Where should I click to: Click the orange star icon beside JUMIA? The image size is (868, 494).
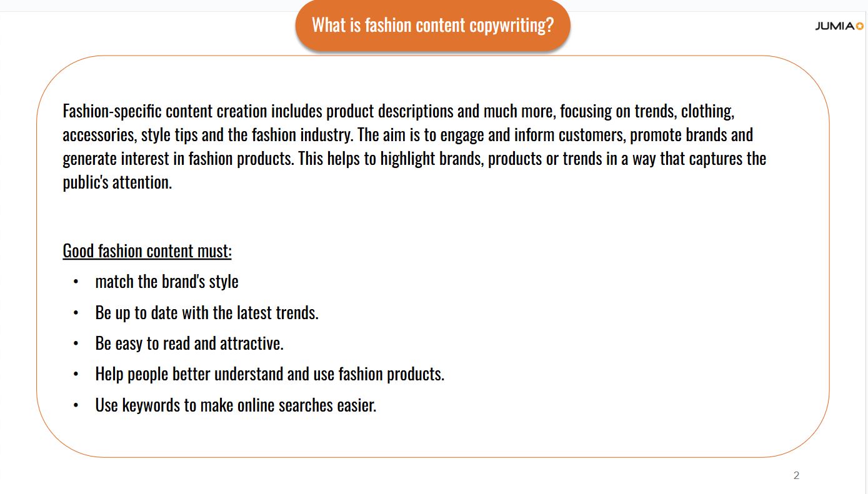coord(860,26)
